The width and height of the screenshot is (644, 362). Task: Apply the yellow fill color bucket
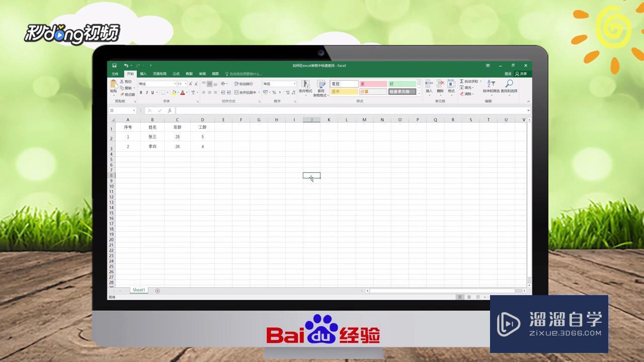[x=174, y=93]
